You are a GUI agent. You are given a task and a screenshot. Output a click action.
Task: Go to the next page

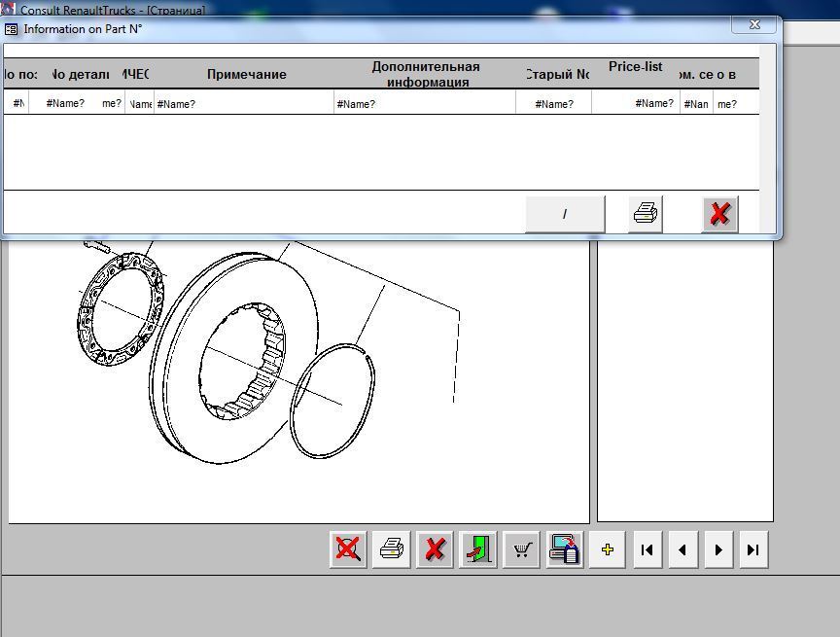[718, 549]
